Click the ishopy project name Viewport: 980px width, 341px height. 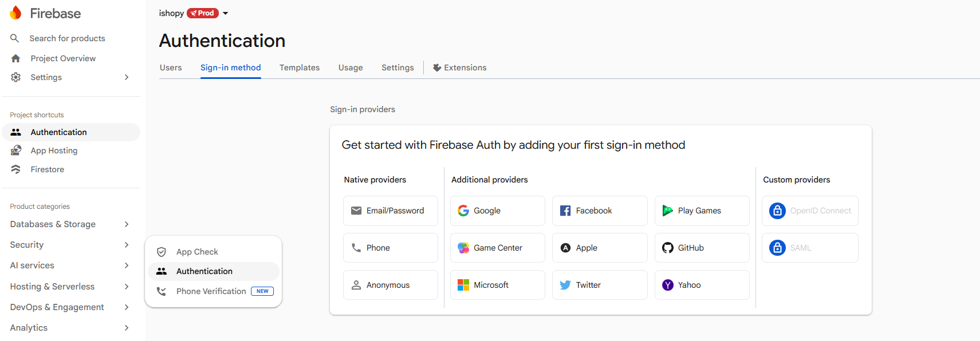pyautogui.click(x=171, y=13)
